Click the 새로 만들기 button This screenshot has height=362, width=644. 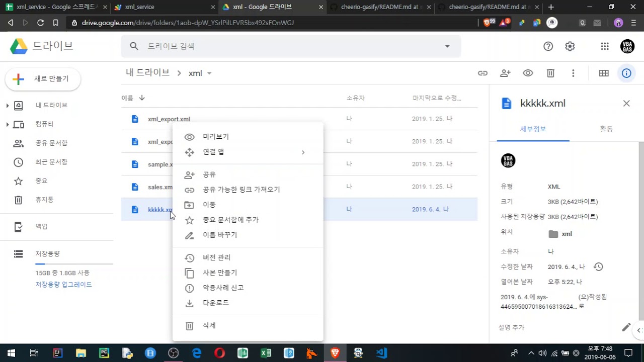click(43, 79)
